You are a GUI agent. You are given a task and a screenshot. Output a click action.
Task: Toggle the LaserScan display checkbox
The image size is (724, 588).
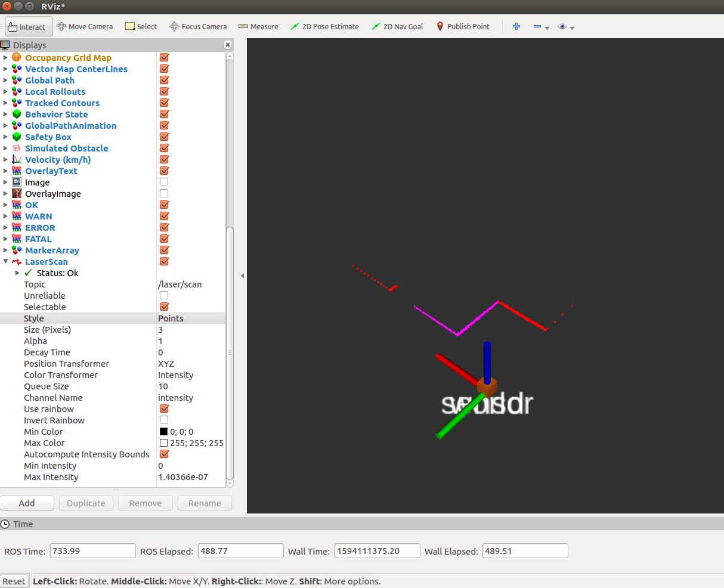[x=164, y=262]
